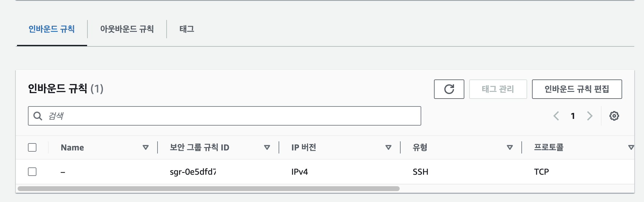Image resolution: width=644 pixels, height=202 pixels.
Task: Select all rules header checkbox
Action: (32, 147)
